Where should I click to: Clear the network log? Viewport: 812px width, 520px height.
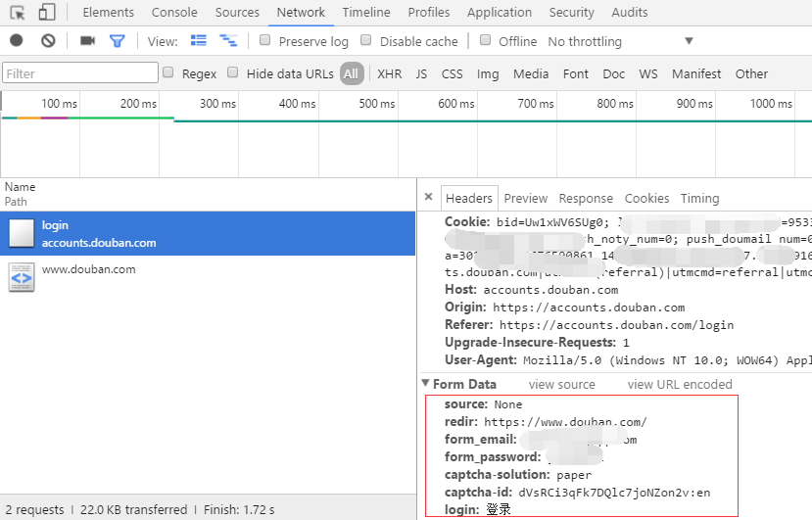click(x=48, y=41)
